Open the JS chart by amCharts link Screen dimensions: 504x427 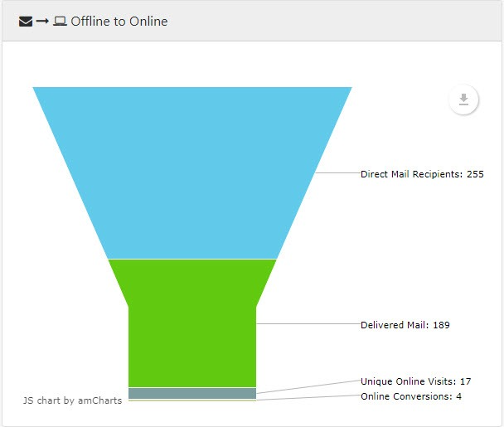[72, 400]
